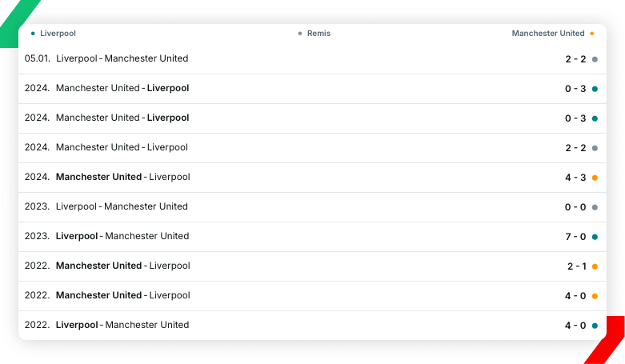This screenshot has height=364, width=625.
Task: Select the Manchester United label in the top legend
Action: point(548,34)
